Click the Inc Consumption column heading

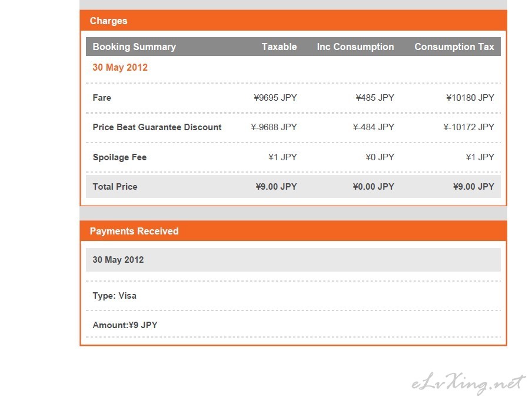355,47
